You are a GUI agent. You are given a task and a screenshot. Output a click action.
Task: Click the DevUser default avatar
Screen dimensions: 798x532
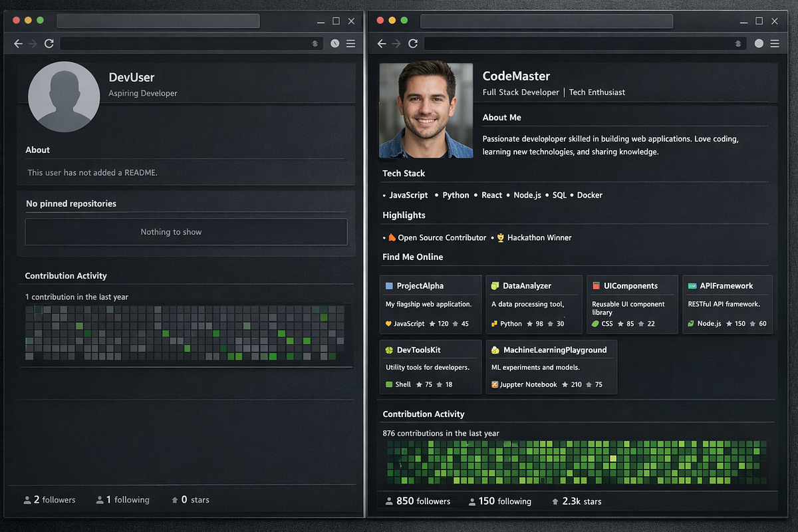coord(64,96)
